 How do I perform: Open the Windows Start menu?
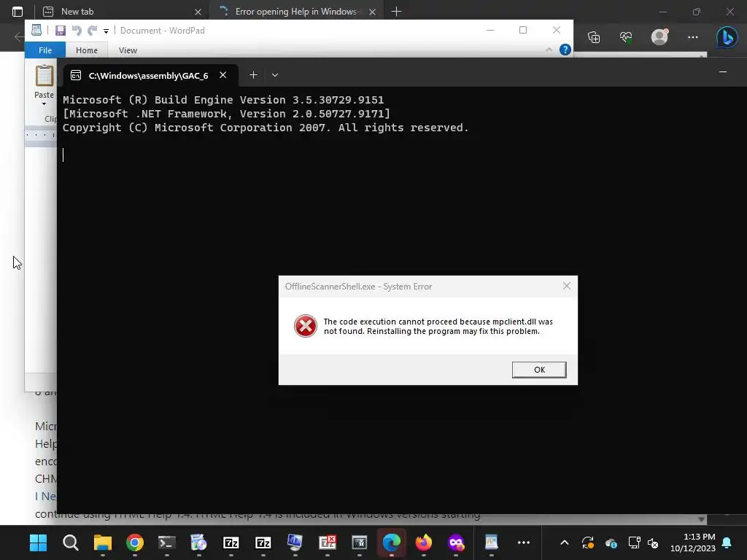coord(38,542)
